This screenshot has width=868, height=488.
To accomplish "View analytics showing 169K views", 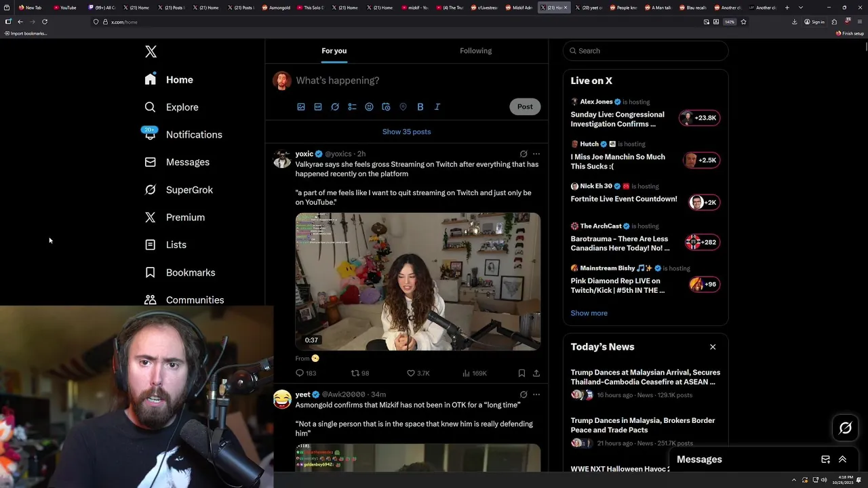I will pos(475,373).
